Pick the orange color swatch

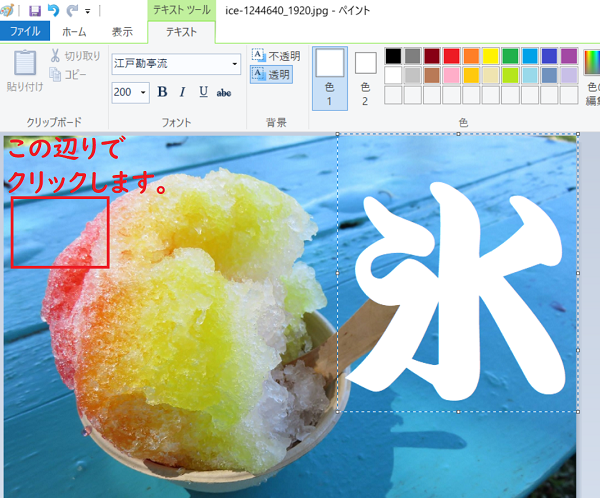(471, 56)
